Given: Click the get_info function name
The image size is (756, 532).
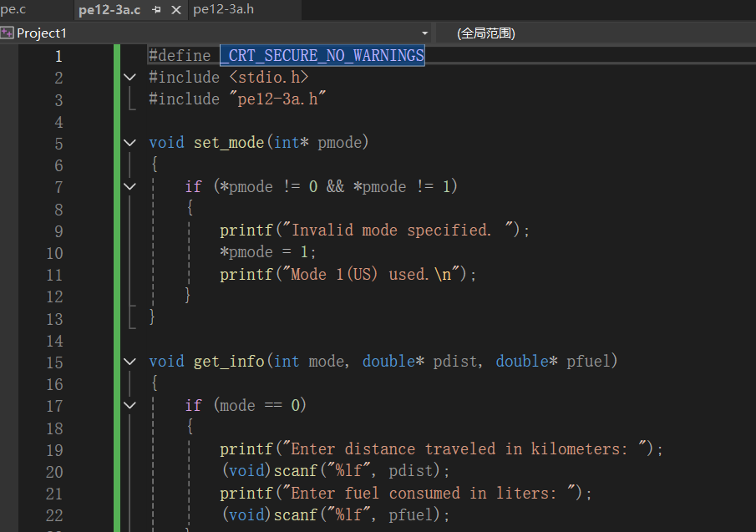Looking at the screenshot, I should pyautogui.click(x=229, y=362).
